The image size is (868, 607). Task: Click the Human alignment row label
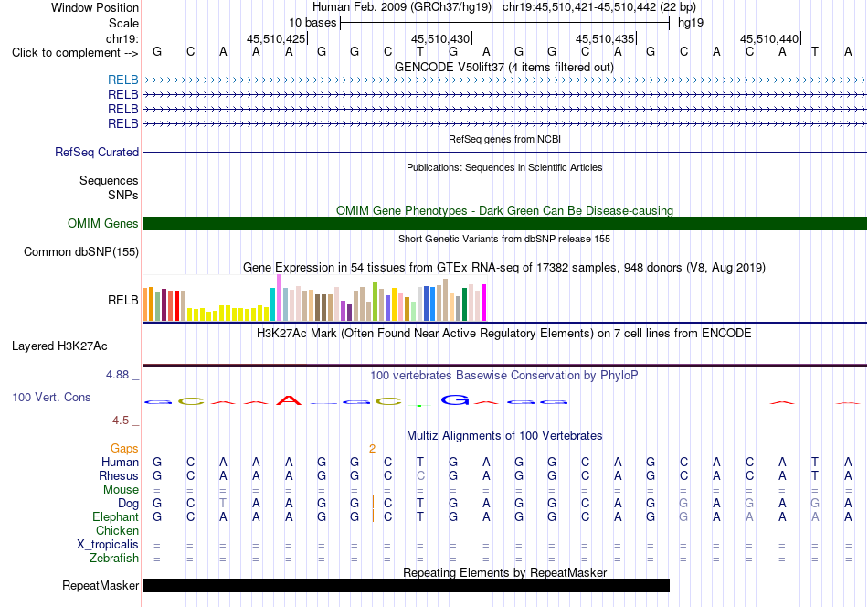pyautogui.click(x=120, y=462)
